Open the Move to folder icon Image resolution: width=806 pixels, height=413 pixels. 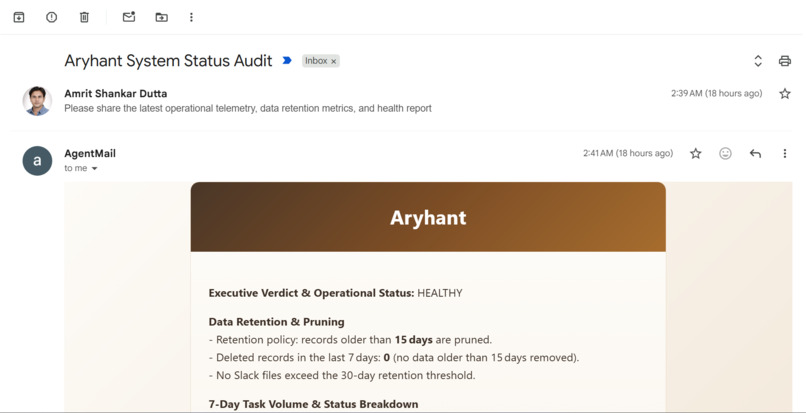click(161, 17)
